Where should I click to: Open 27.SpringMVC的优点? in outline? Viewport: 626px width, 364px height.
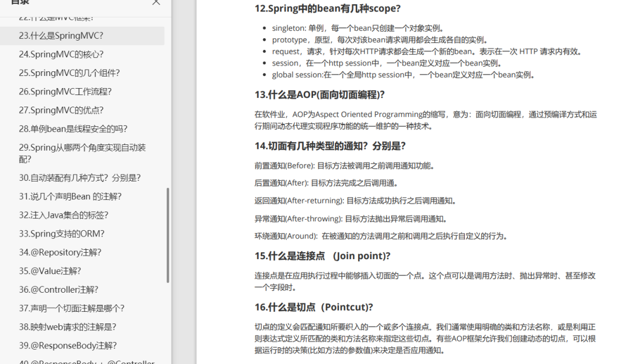click(x=61, y=110)
